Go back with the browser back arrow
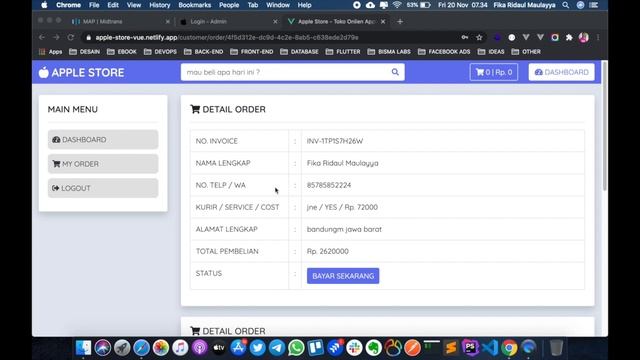This screenshot has height=360, width=640. pos(42,37)
